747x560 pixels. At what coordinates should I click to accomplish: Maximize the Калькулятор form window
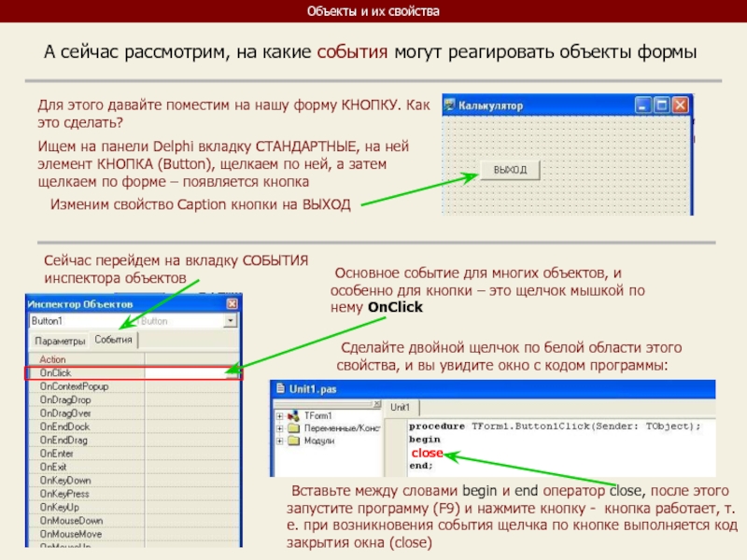pyautogui.click(x=661, y=105)
